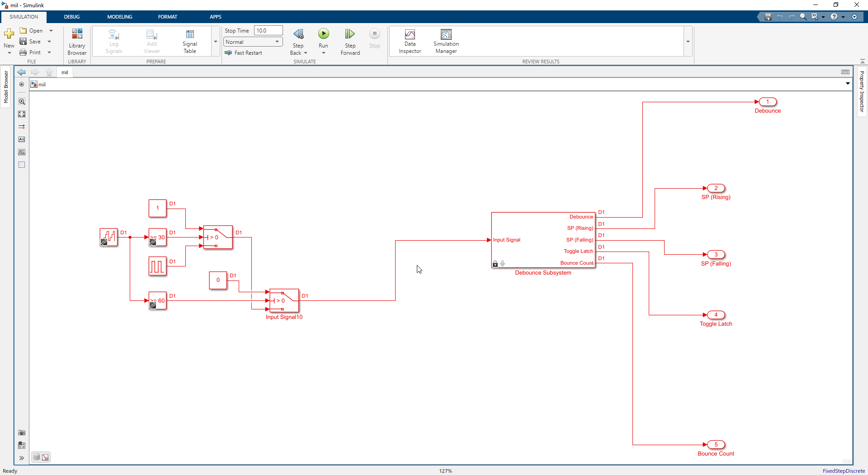868x475 pixels.
Task: Click the Print icon
Action: coord(23,52)
